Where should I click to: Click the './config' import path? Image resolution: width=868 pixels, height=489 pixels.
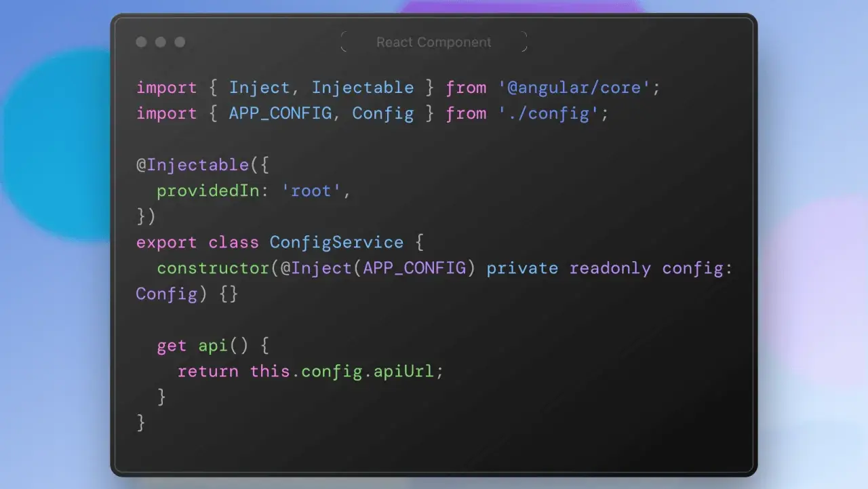[549, 114]
